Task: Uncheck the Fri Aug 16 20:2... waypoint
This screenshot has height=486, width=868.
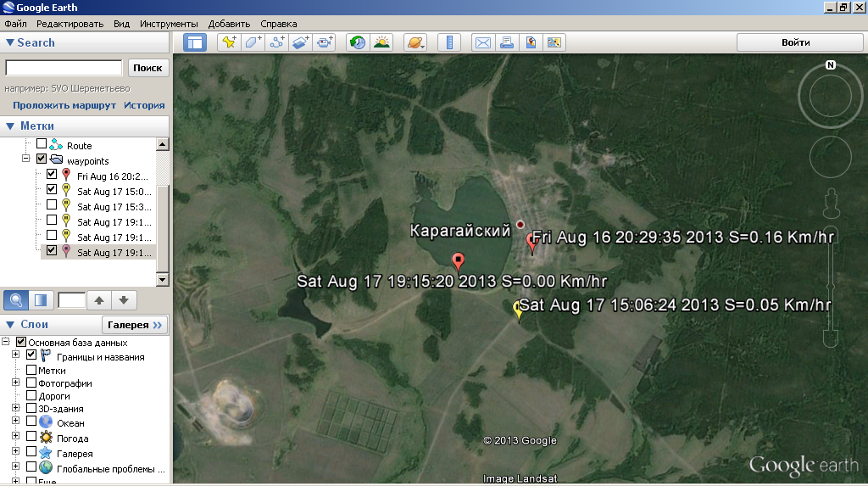Action: (x=52, y=174)
